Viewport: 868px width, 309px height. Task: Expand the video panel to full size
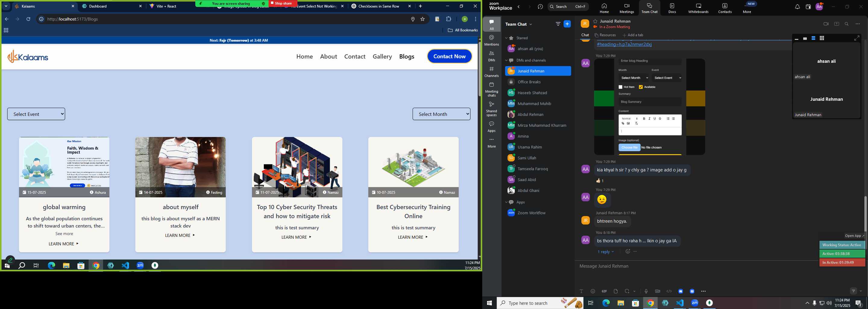857,38
